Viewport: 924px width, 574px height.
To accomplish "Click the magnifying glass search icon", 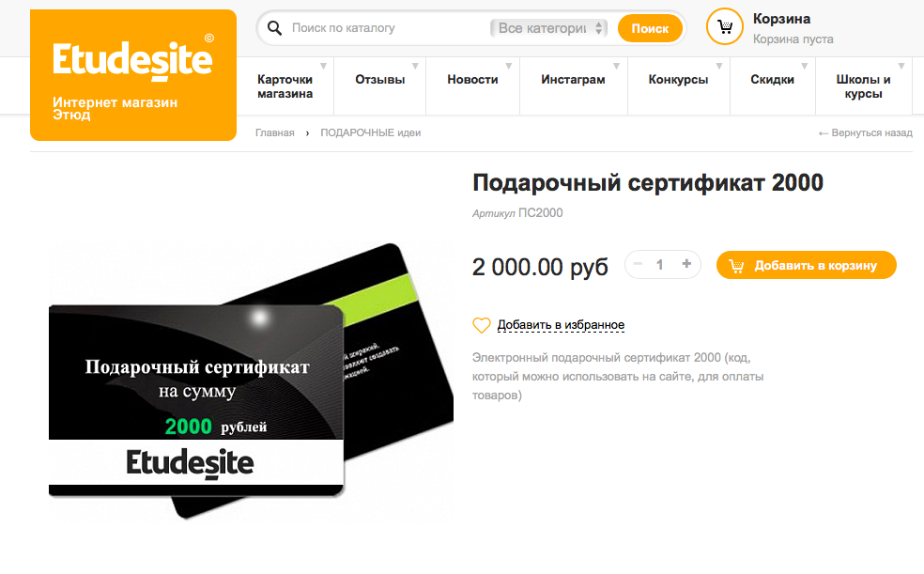I will 274,27.
